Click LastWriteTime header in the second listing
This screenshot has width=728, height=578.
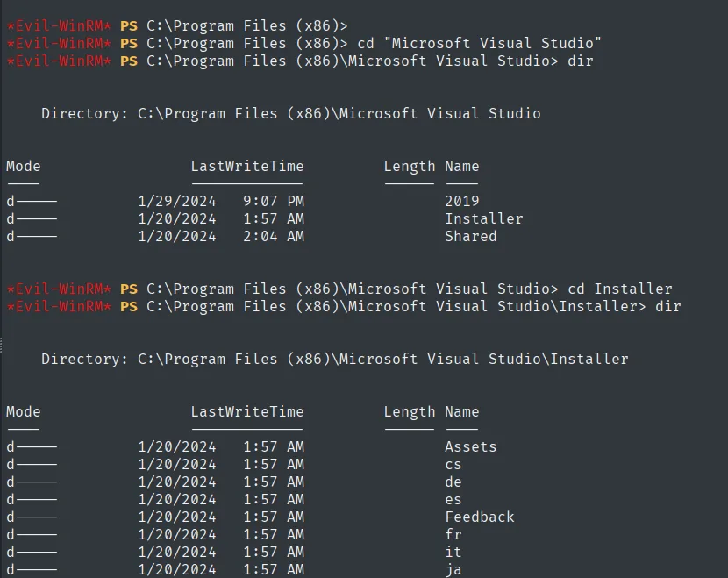click(x=247, y=412)
